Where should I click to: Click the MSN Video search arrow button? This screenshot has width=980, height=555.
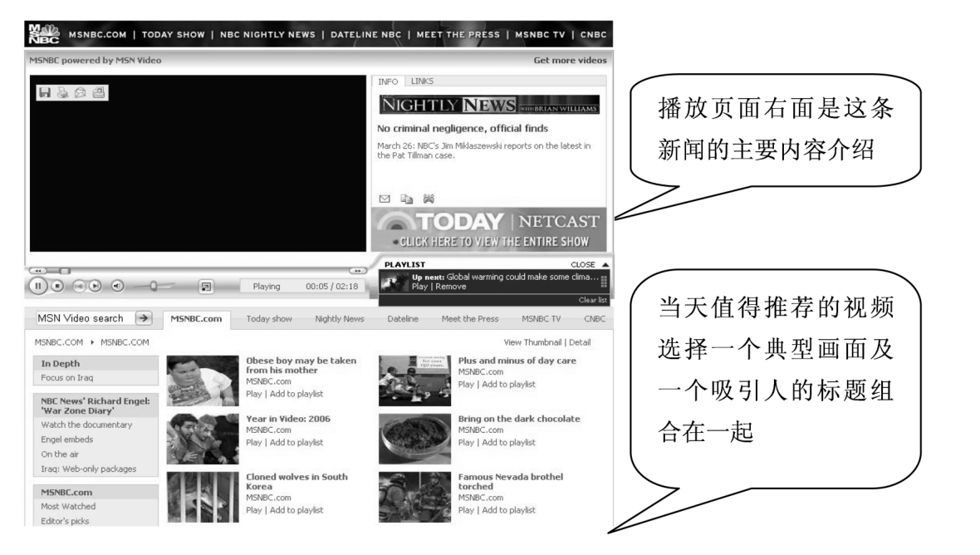pyautogui.click(x=144, y=318)
